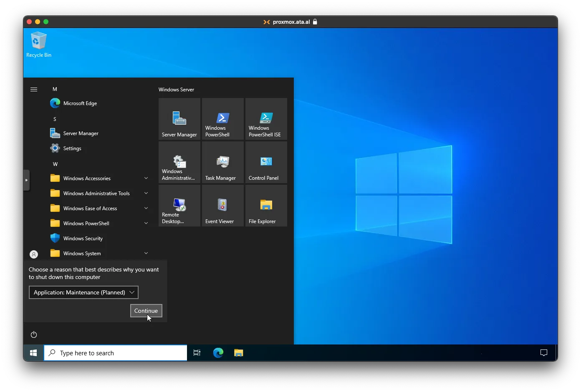581x392 pixels.
Task: Expand the Windows PowerShell folder chevron
Action: click(146, 224)
